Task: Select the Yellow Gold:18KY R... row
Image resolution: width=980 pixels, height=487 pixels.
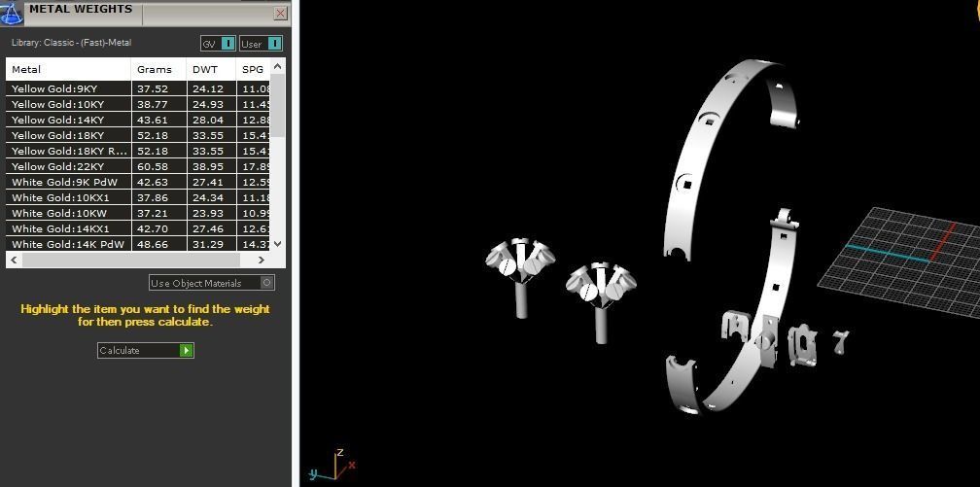Action: [x=137, y=151]
